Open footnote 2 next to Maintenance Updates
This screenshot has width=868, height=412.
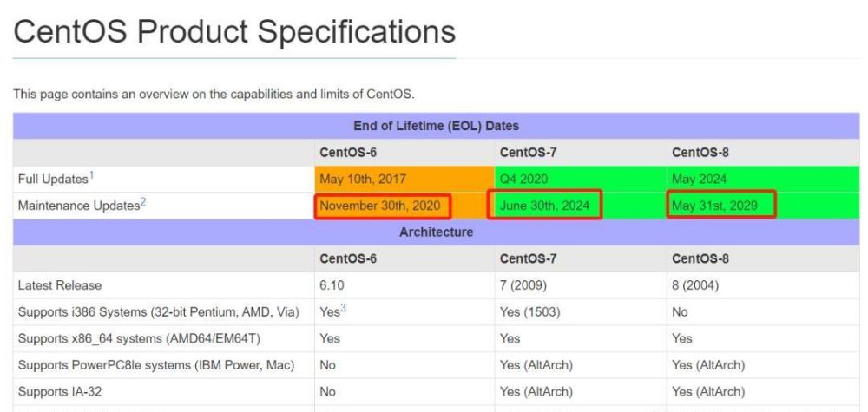(143, 201)
